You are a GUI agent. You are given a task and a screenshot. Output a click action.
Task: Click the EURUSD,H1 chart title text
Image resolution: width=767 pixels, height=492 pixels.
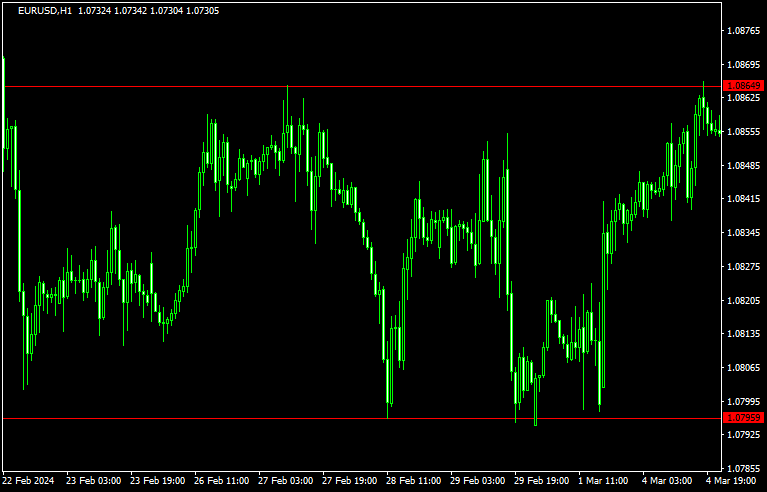[x=46, y=11]
